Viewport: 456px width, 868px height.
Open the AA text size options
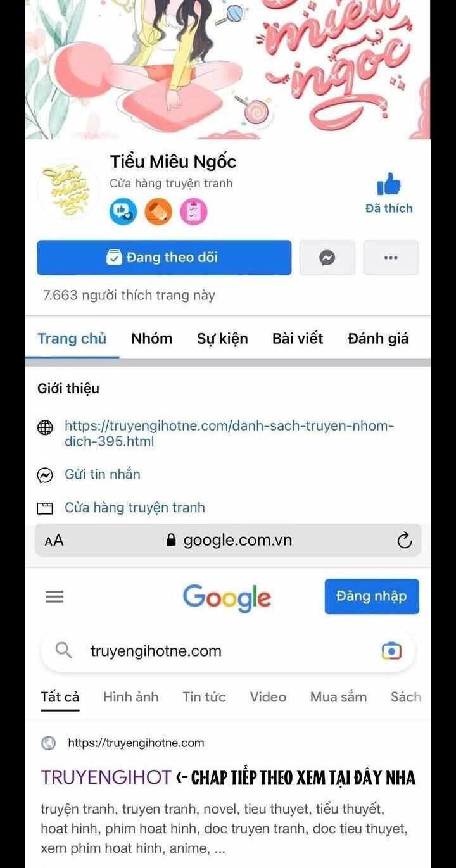pyautogui.click(x=54, y=541)
